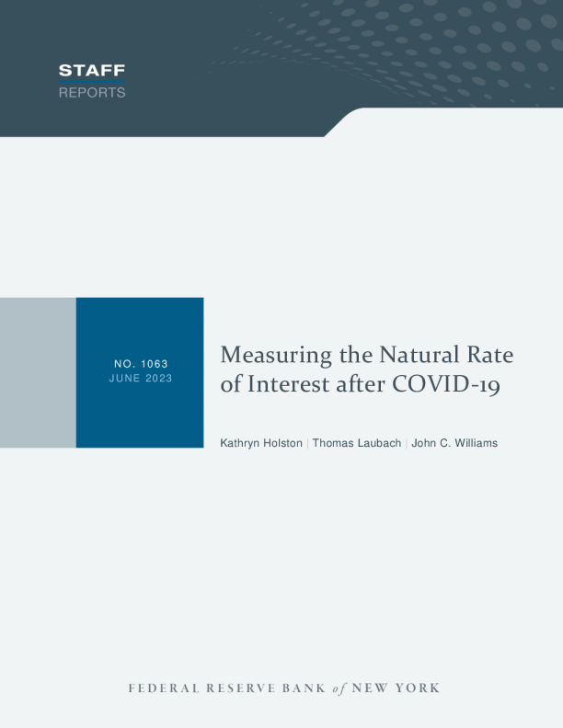
Task: Select author name Thomas Laubach
Action: point(356,443)
